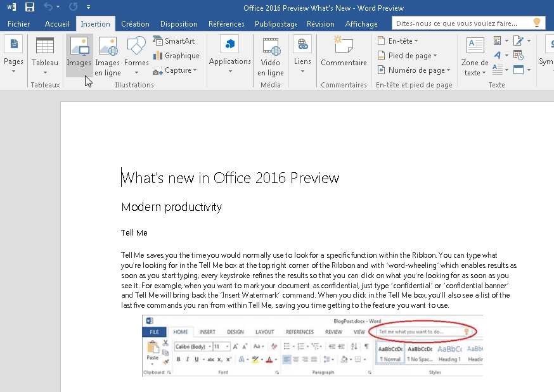554x392 pixels.
Task: Click the lightbulb icon in the Tell Me box
Action: pyautogui.click(x=536, y=23)
